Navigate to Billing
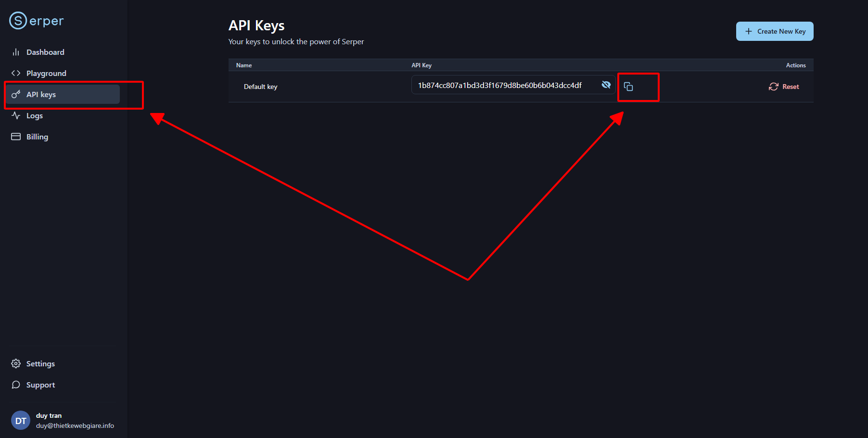868x438 pixels. [37, 137]
